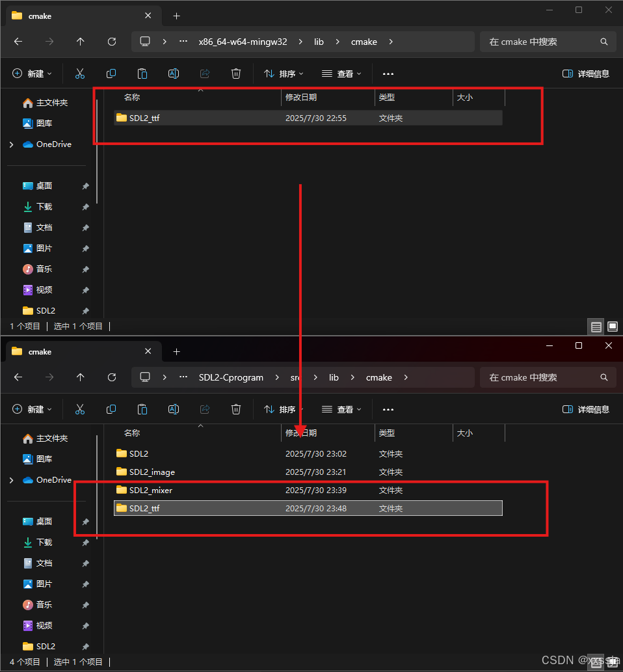The width and height of the screenshot is (623, 672).
Task: Click the lib breadcrumb link in the address bar
Action: (x=319, y=42)
